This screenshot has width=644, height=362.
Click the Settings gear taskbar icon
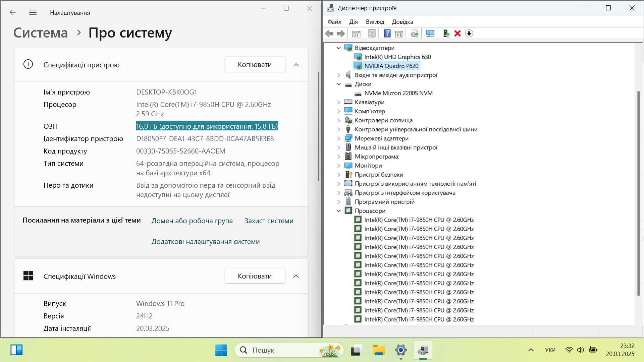pyautogui.click(x=401, y=350)
